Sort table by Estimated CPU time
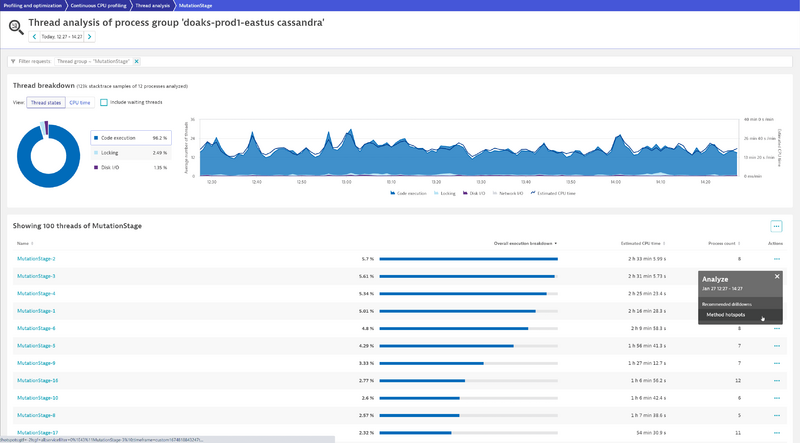Screen dimensions: 800x443 [643, 243]
